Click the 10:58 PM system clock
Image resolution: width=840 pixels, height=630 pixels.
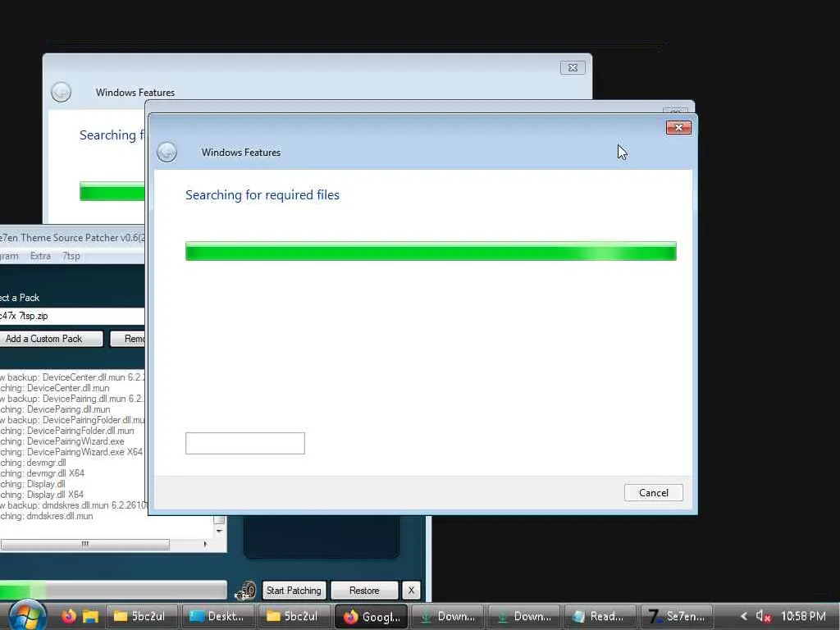[803, 617]
